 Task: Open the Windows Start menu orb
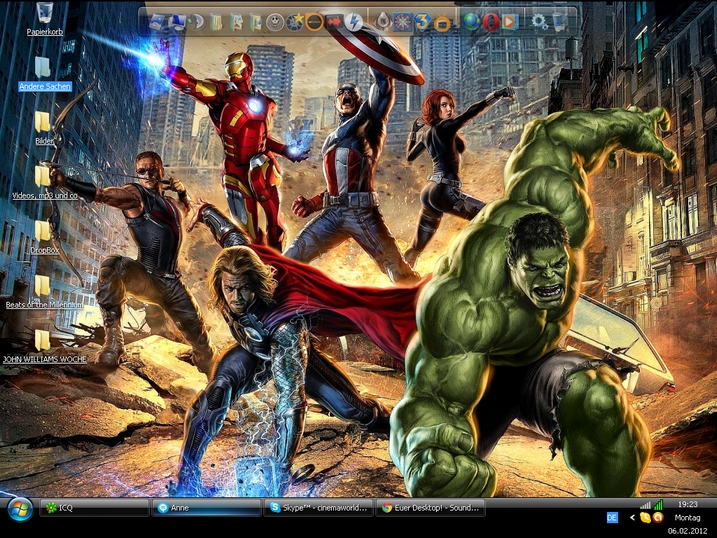(19, 509)
